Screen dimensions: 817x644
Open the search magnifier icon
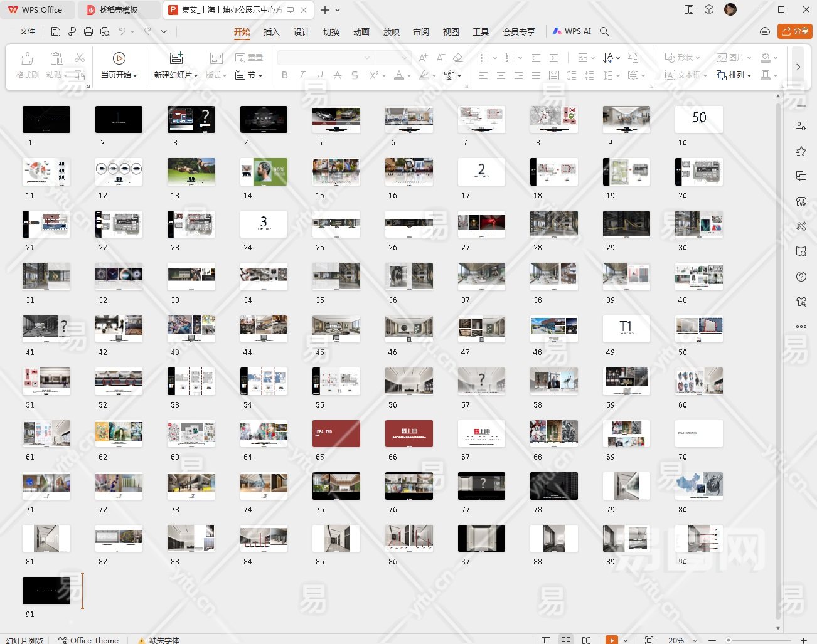(604, 31)
